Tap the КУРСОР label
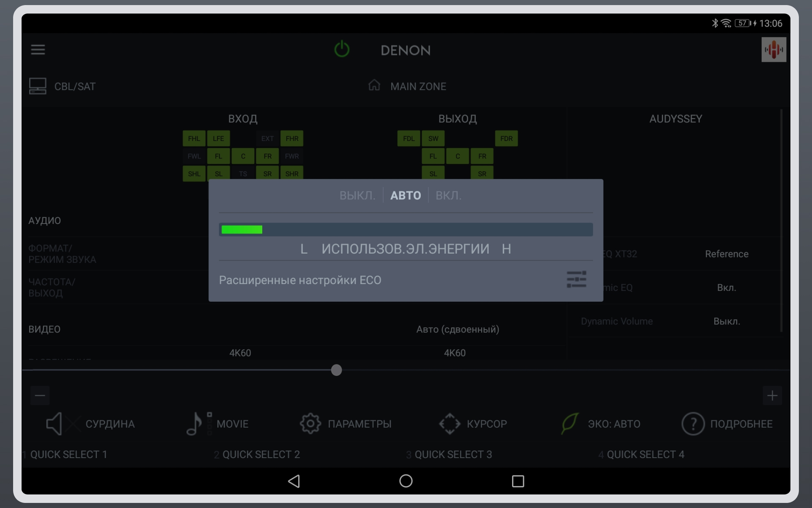This screenshot has height=508, width=812. pyautogui.click(x=487, y=424)
